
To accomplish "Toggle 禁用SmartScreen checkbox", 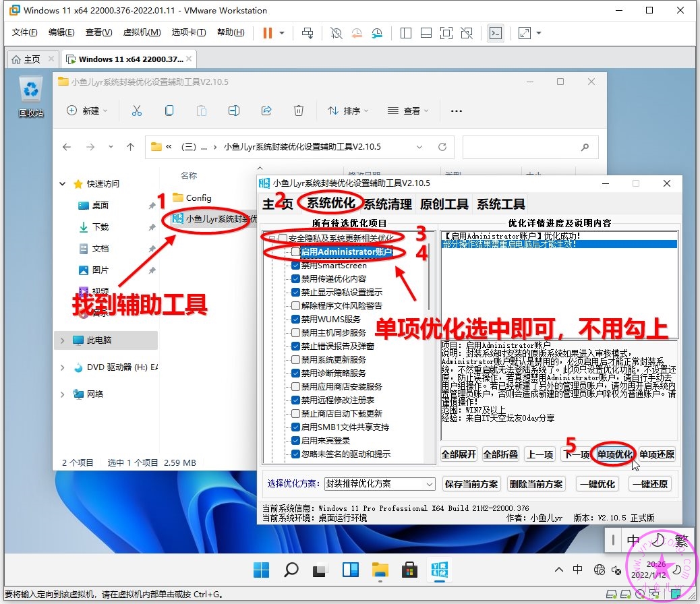I will [295, 265].
